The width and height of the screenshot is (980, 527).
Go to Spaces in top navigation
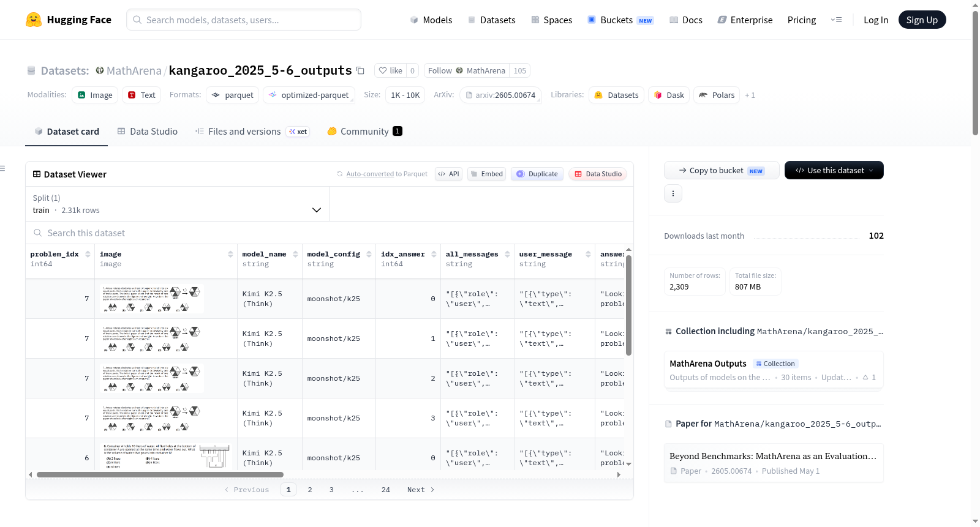551,20
